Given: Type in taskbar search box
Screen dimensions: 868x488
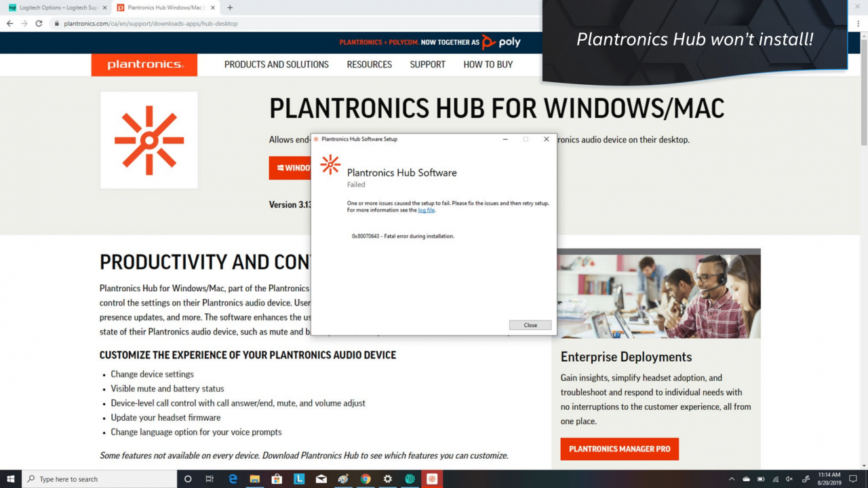Looking at the screenshot, I should point(99,478).
